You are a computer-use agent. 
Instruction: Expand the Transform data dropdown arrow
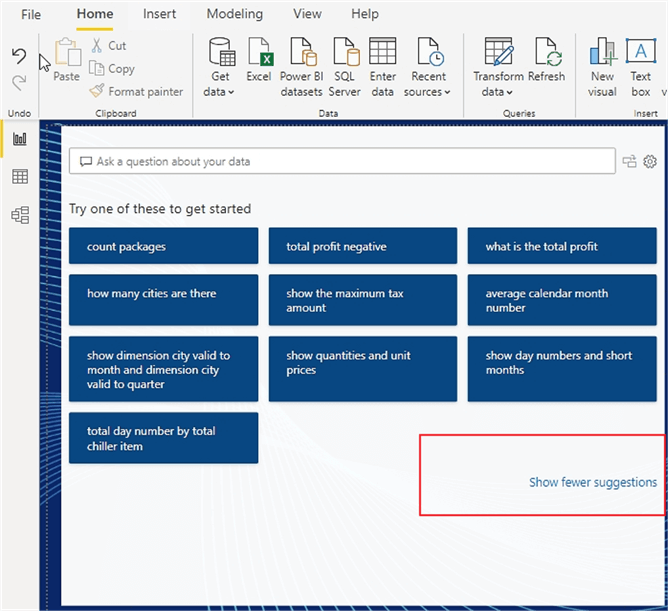tap(510, 92)
